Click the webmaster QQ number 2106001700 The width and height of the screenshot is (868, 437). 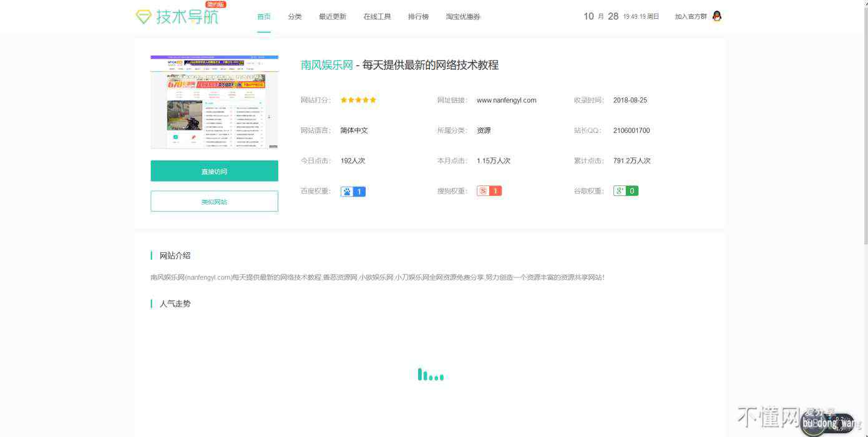631,130
